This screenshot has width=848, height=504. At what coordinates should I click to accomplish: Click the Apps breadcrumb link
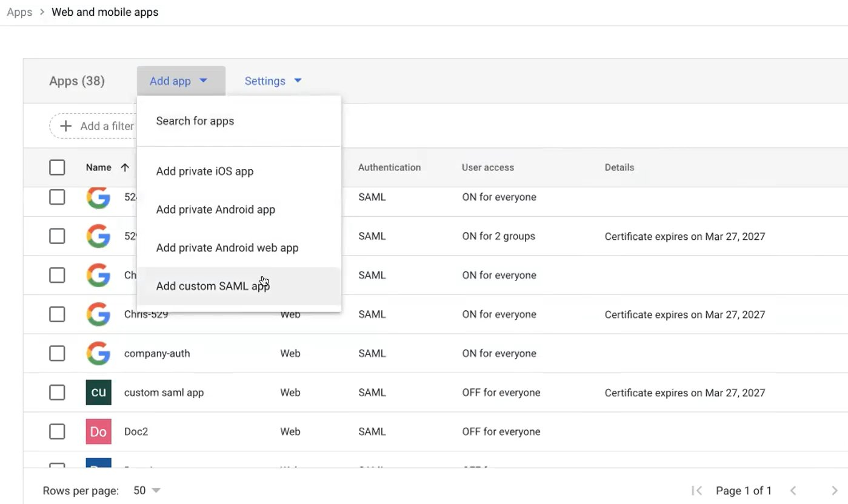tap(19, 12)
